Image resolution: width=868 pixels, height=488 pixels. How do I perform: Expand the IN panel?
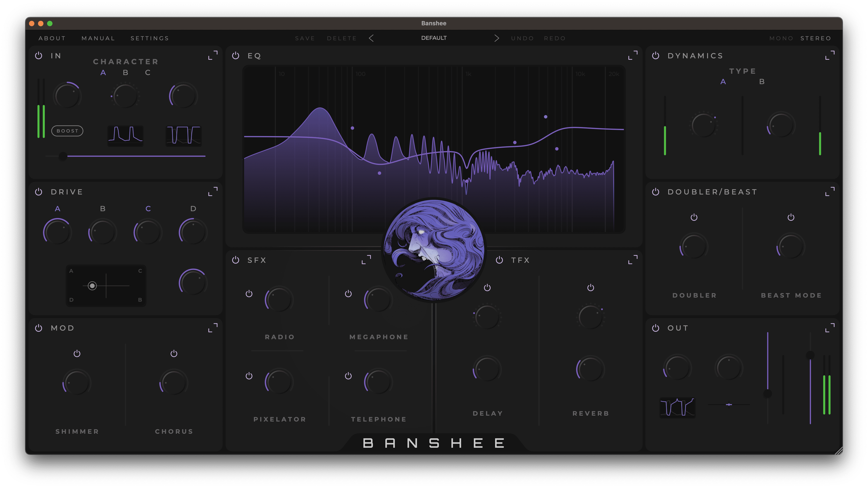(x=213, y=55)
